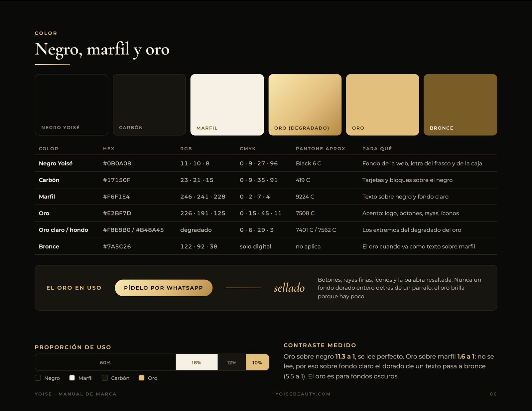Image resolution: width=532 pixels, height=411 pixels.
Task: Click the 'solo digital' CMYK cell
Action: point(255,246)
